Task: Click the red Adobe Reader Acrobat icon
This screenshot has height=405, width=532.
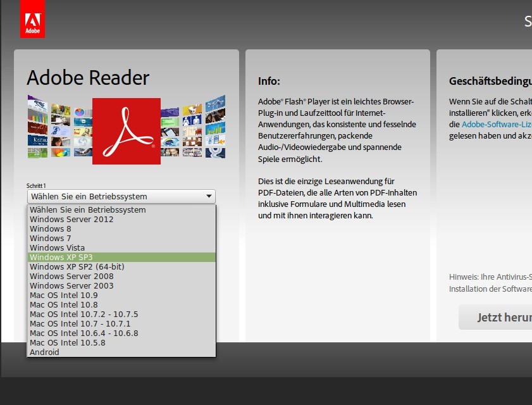Action: pos(126,131)
